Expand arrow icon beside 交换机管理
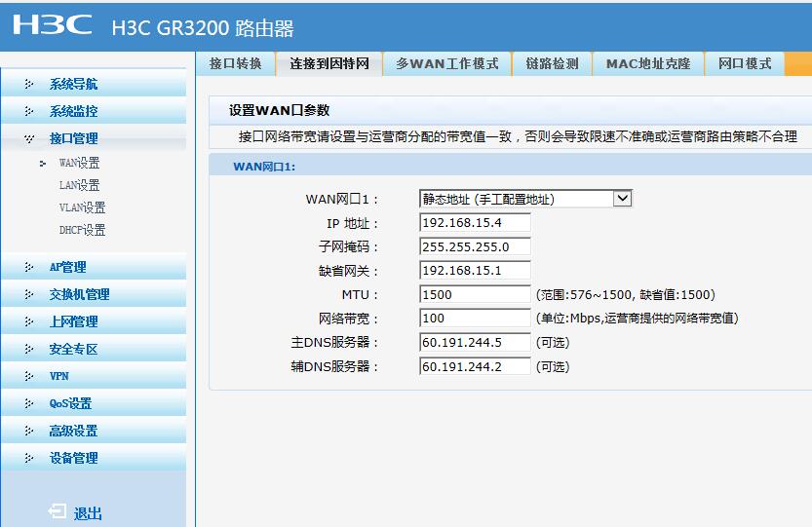This screenshot has height=527, width=812. coord(29,294)
